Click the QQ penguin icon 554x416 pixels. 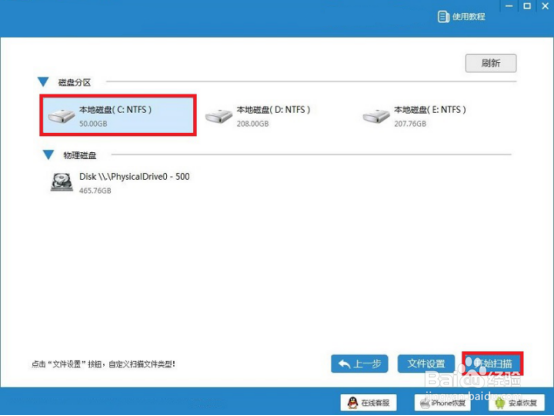[352, 403]
